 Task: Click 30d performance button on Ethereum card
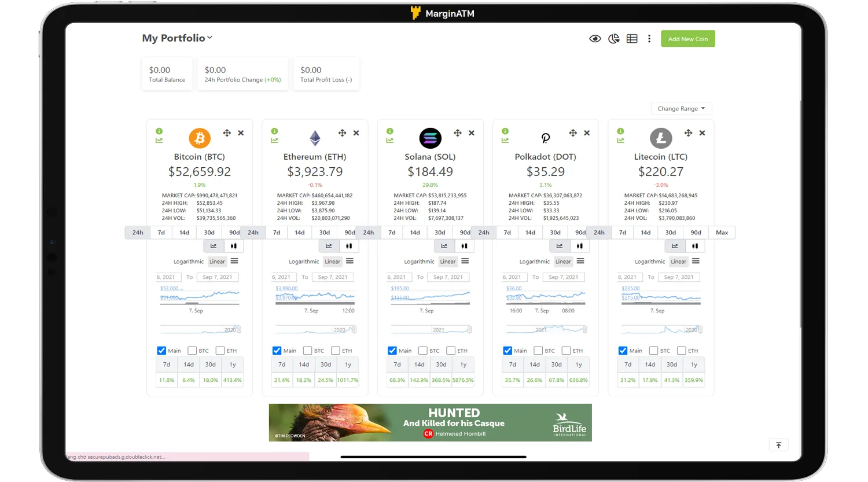coord(326,365)
